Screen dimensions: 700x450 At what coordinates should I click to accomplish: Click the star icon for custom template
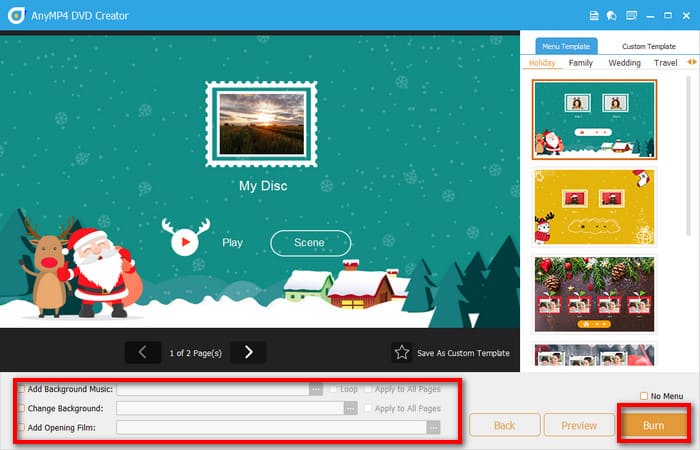coord(401,352)
